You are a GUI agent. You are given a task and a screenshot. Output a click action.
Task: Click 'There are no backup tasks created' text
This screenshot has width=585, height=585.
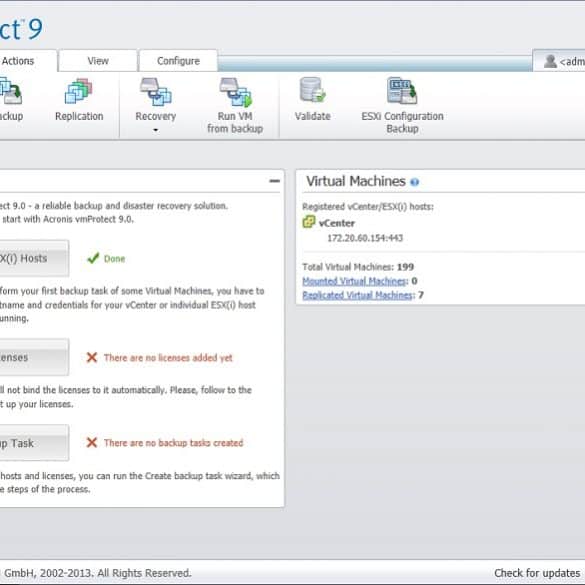click(x=173, y=443)
